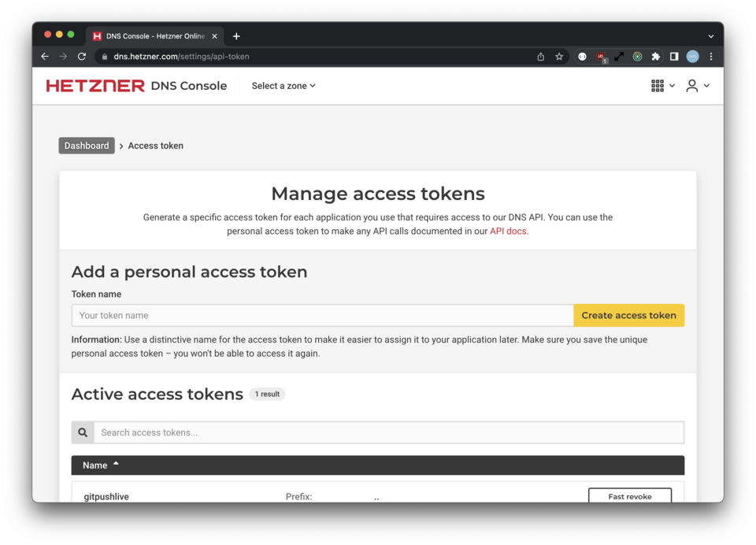Screen dimensions: 756x545
Task: Click Create access token button
Action: (628, 315)
